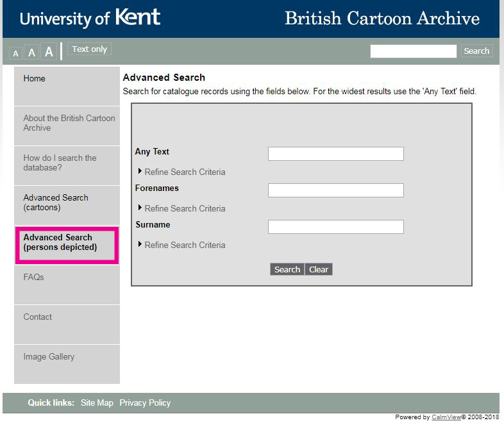Select the smallest text size A icon
This screenshot has width=504, height=423.
(x=16, y=53)
